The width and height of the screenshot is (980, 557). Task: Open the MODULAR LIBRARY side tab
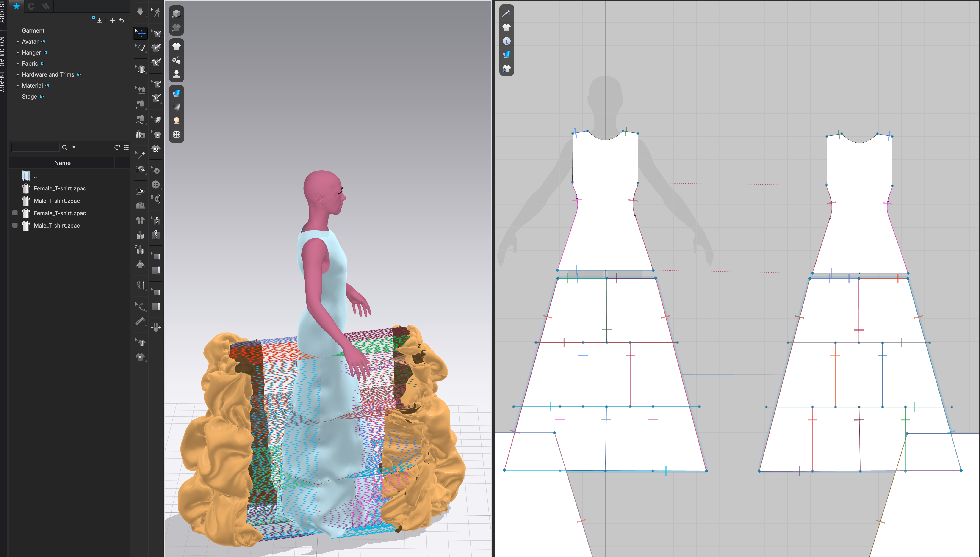coord(2,64)
